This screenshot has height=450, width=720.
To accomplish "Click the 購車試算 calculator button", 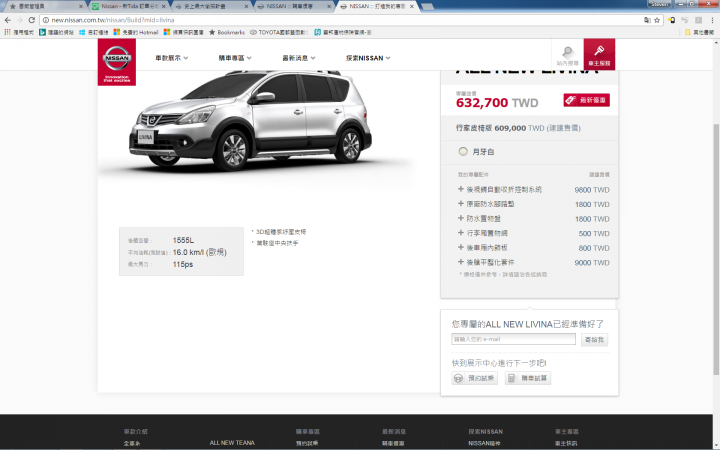I will [x=528, y=378].
